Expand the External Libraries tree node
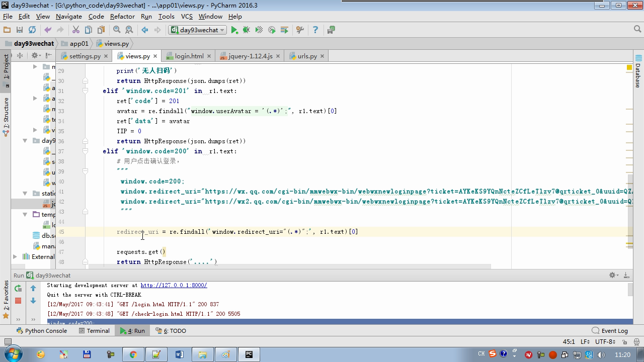The height and width of the screenshot is (362, 644). click(x=15, y=256)
